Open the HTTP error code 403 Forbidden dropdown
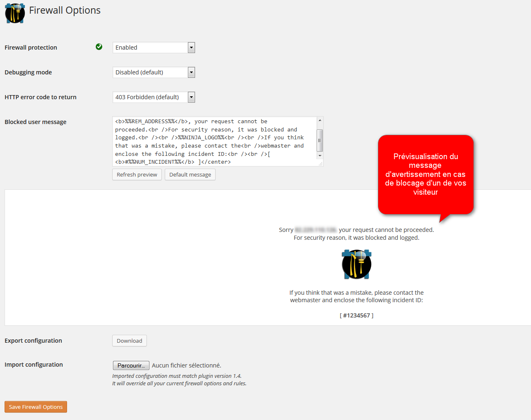Screen dimensions: 531x420 pyautogui.click(x=154, y=97)
